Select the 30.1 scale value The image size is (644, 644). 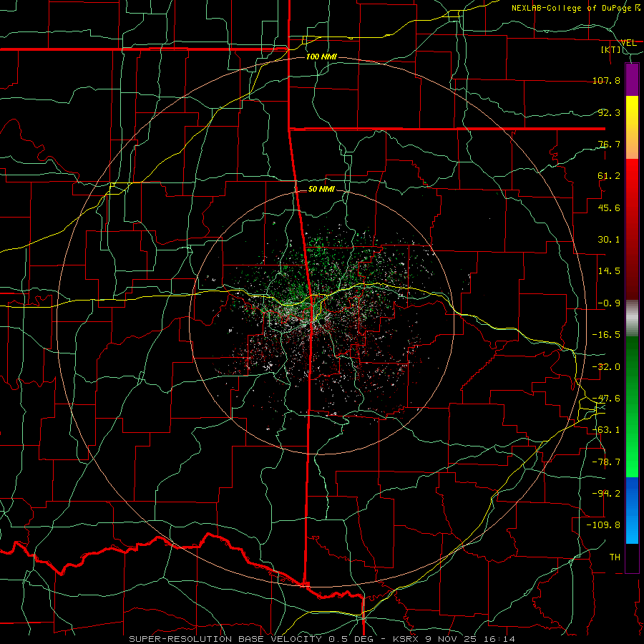pyautogui.click(x=609, y=240)
